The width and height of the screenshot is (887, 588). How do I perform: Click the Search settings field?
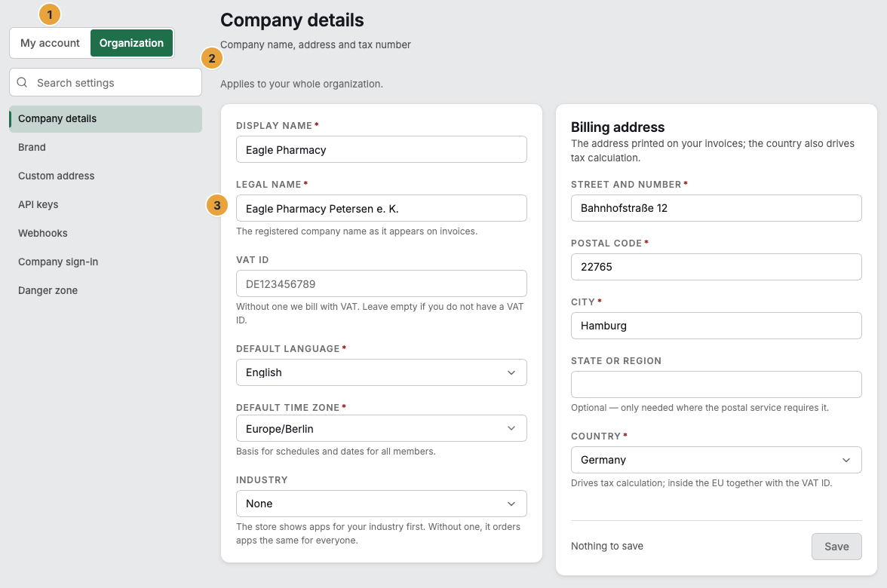point(106,83)
